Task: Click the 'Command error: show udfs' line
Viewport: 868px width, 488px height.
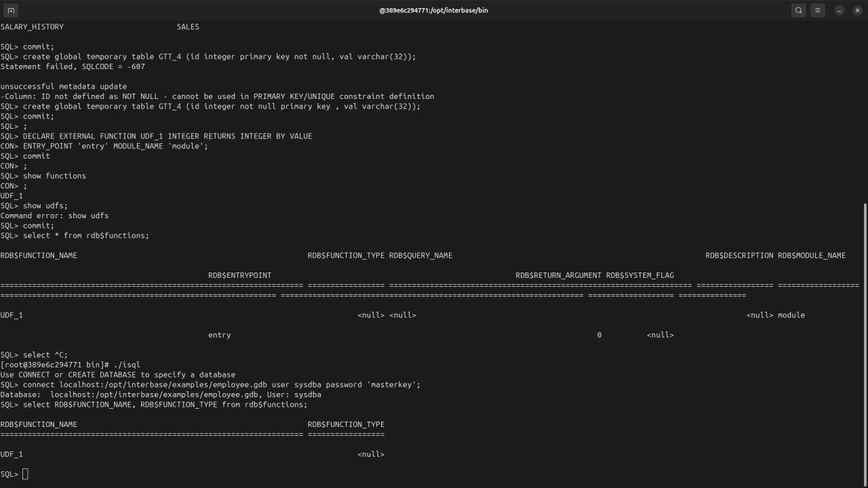Action: coord(54,216)
